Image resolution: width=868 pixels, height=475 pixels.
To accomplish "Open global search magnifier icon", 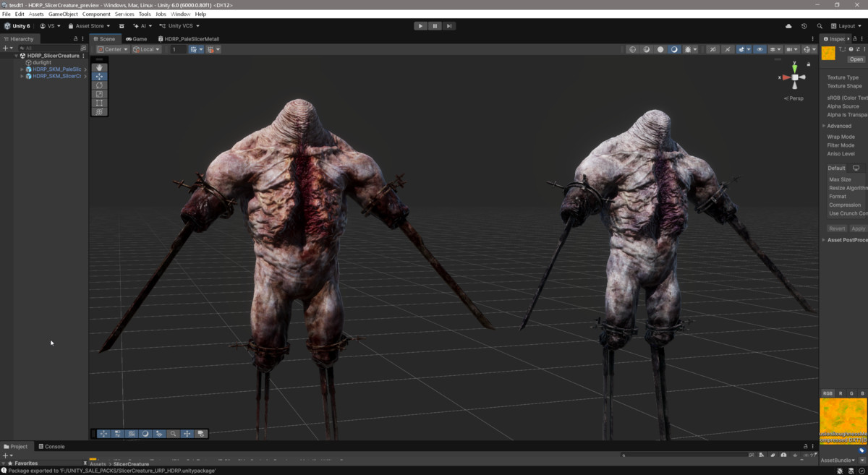I will click(820, 26).
